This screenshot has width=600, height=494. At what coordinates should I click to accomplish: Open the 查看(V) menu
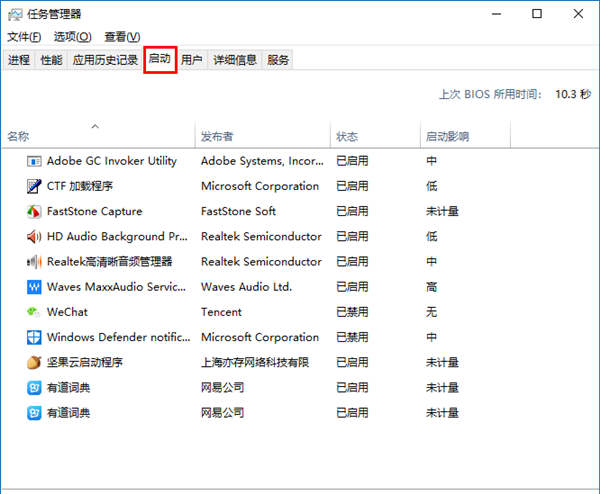[122, 37]
